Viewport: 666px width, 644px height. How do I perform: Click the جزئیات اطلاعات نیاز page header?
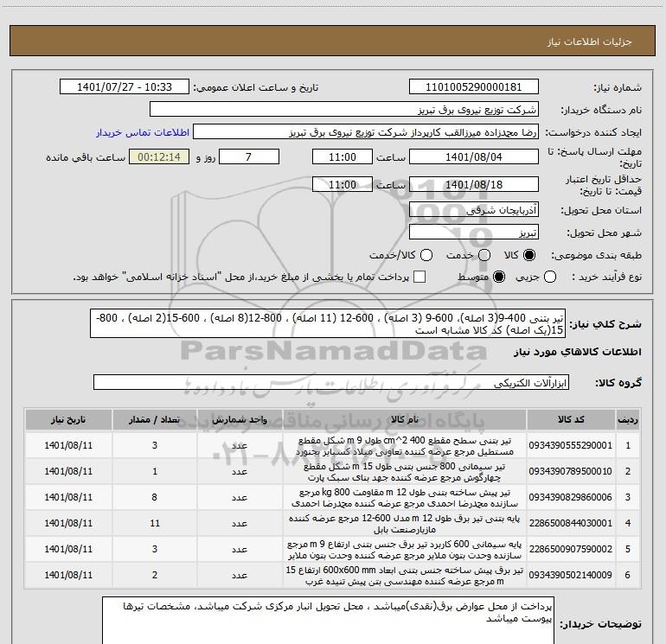[589, 41]
